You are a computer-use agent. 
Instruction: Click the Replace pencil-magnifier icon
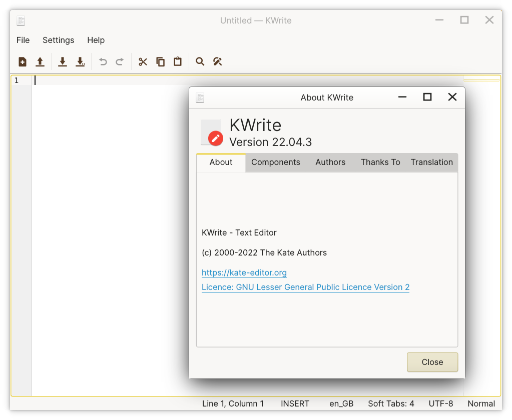(218, 61)
